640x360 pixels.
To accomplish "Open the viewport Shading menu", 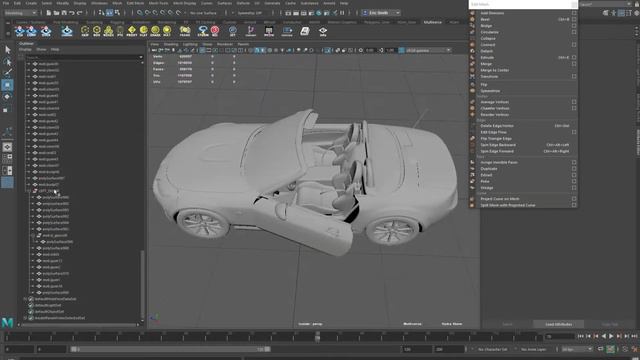I will click(171, 44).
